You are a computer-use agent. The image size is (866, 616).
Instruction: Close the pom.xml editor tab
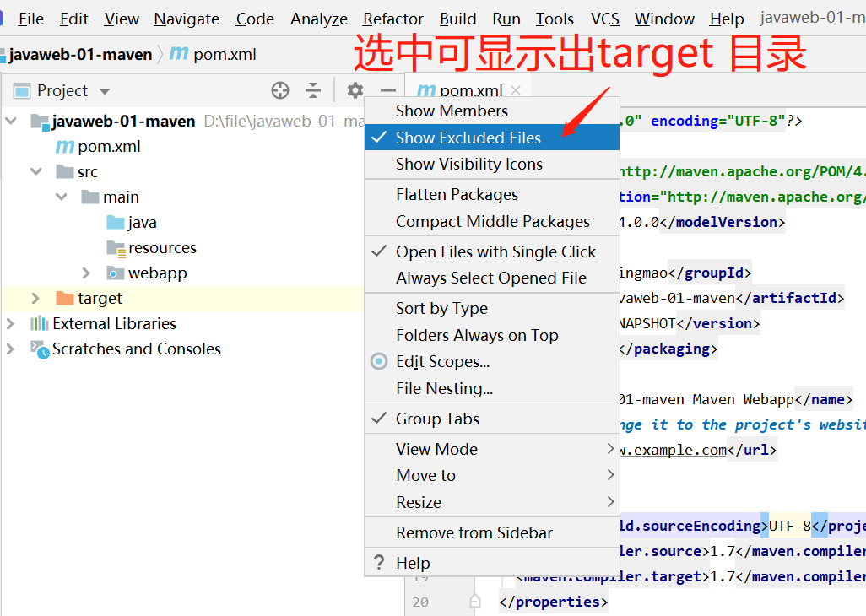point(516,90)
